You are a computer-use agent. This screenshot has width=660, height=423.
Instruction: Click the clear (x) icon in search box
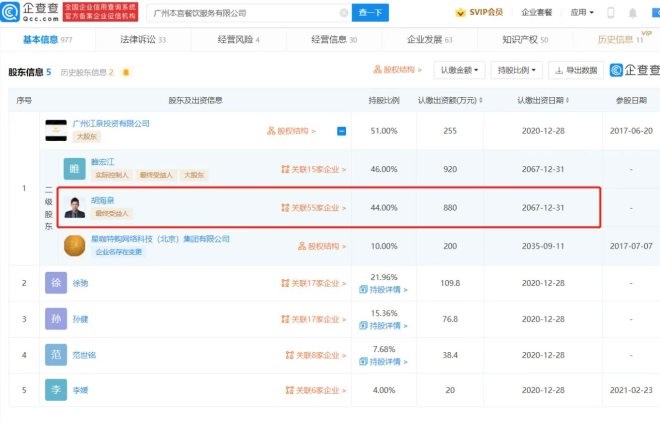point(343,13)
